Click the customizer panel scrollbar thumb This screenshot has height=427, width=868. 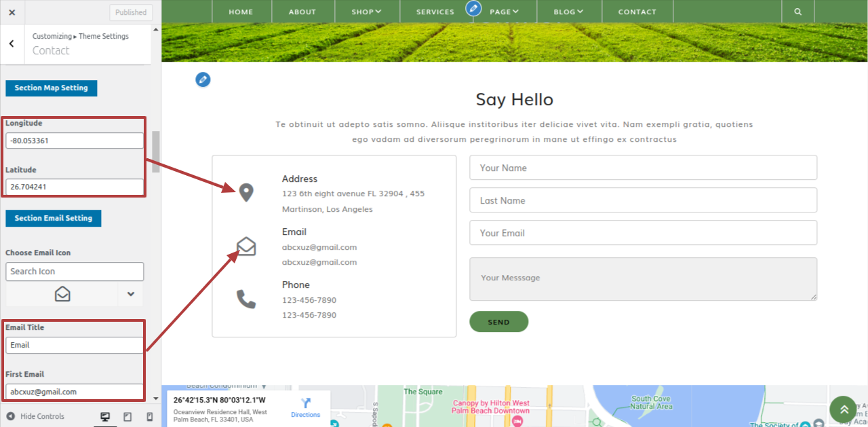coord(156,151)
